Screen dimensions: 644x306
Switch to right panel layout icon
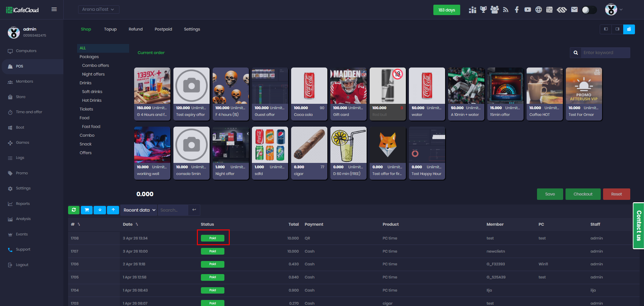point(617,29)
